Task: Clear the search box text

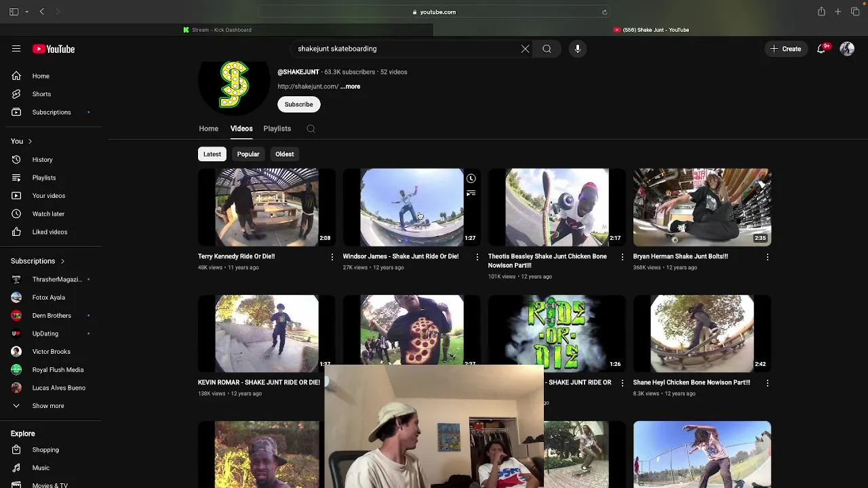Action: point(525,49)
